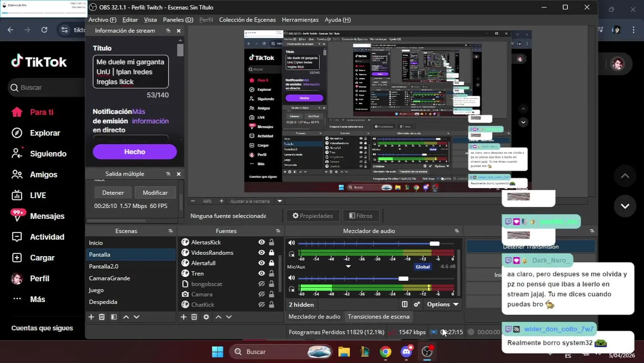Zoom in preview with plus button

pyautogui.click(x=221, y=201)
